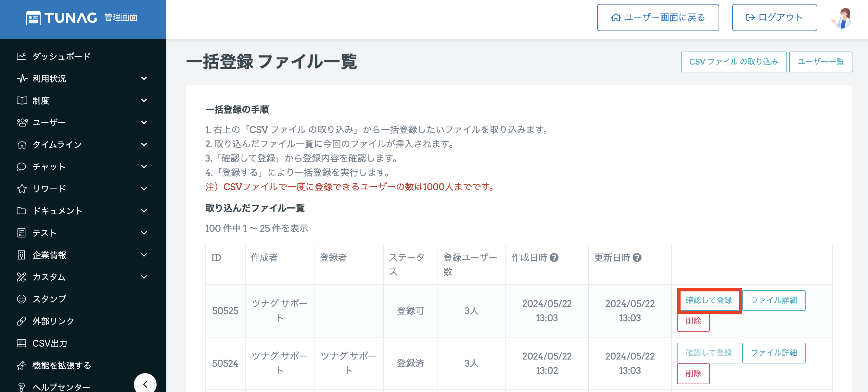Click CSV ファイル の取り込み button

[734, 62]
